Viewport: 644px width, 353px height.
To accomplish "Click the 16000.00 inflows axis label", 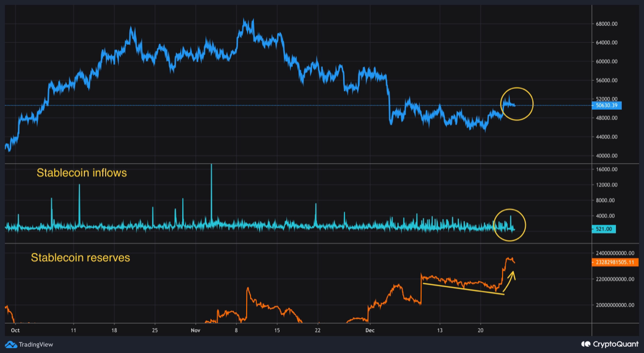I will [x=607, y=170].
